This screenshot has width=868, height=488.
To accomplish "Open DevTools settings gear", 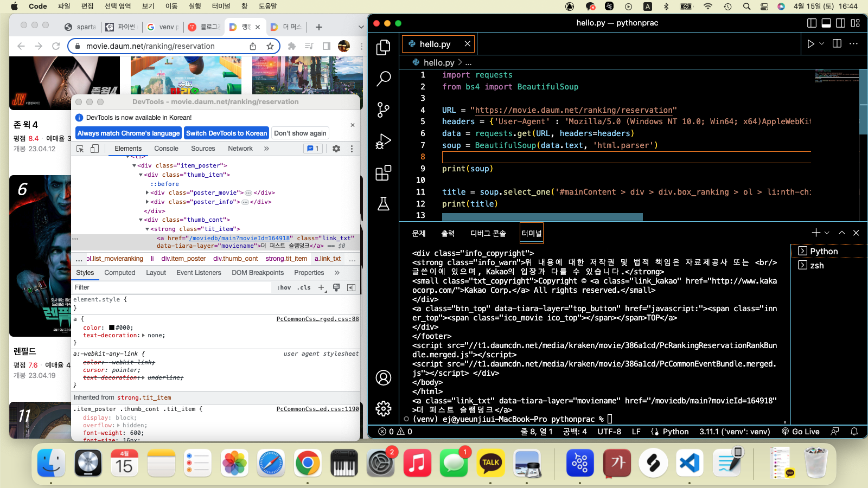I will [336, 149].
